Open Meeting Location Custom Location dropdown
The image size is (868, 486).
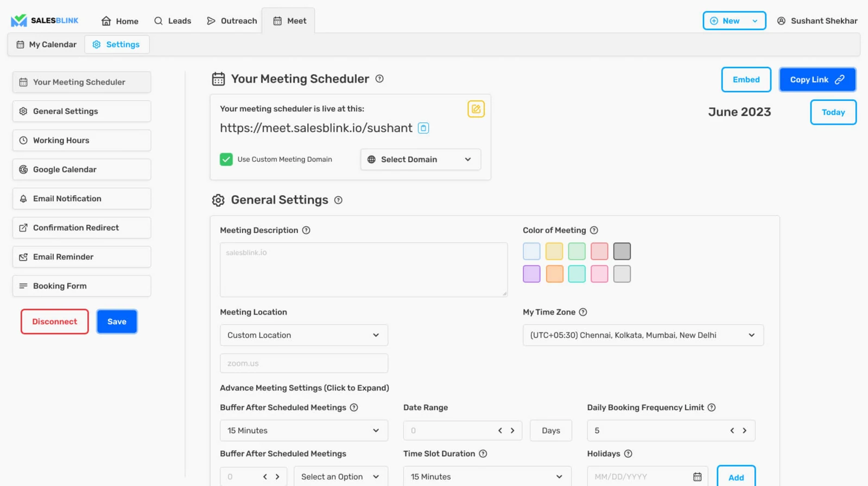pos(304,335)
